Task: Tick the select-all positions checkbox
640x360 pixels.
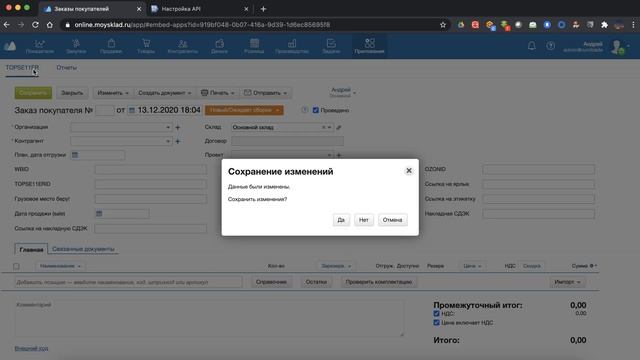Action: coord(16,266)
